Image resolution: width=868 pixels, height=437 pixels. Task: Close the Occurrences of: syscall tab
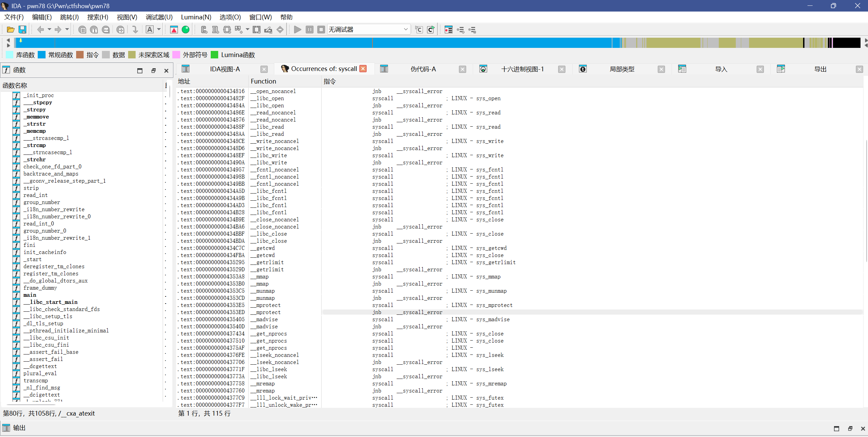pos(363,69)
